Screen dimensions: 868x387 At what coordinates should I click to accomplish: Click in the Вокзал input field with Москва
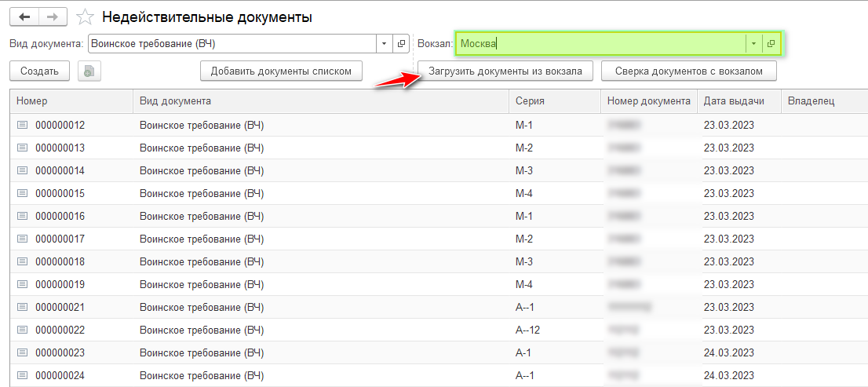[600, 44]
